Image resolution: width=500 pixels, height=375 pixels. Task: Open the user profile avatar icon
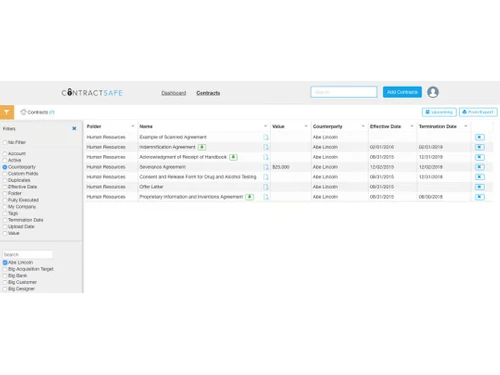[433, 92]
